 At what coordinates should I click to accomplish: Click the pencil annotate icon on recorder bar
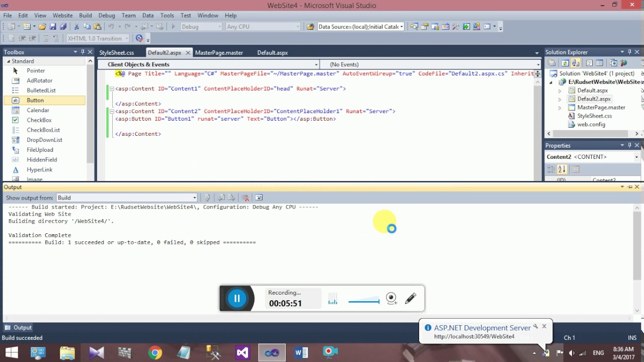(411, 298)
